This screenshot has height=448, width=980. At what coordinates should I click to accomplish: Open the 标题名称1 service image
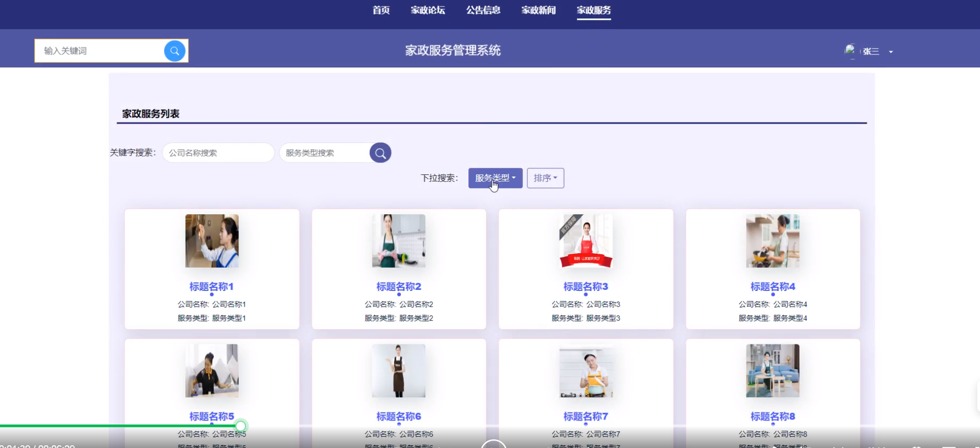212,241
